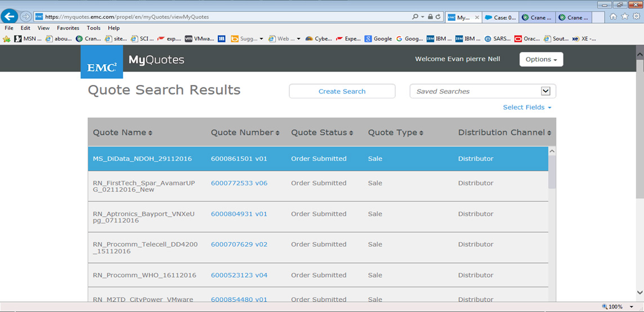The image size is (644, 312).
Task: Open quote 6000772533 v06 link
Action: point(239,183)
